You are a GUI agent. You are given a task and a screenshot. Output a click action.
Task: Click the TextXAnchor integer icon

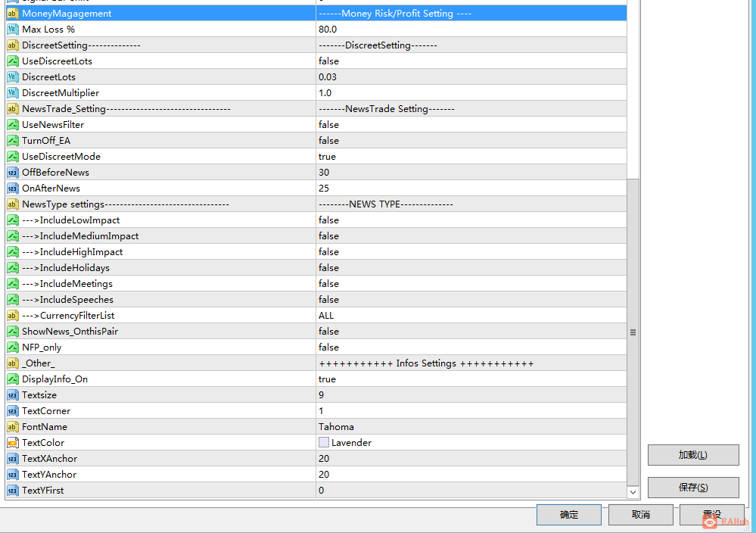point(13,460)
